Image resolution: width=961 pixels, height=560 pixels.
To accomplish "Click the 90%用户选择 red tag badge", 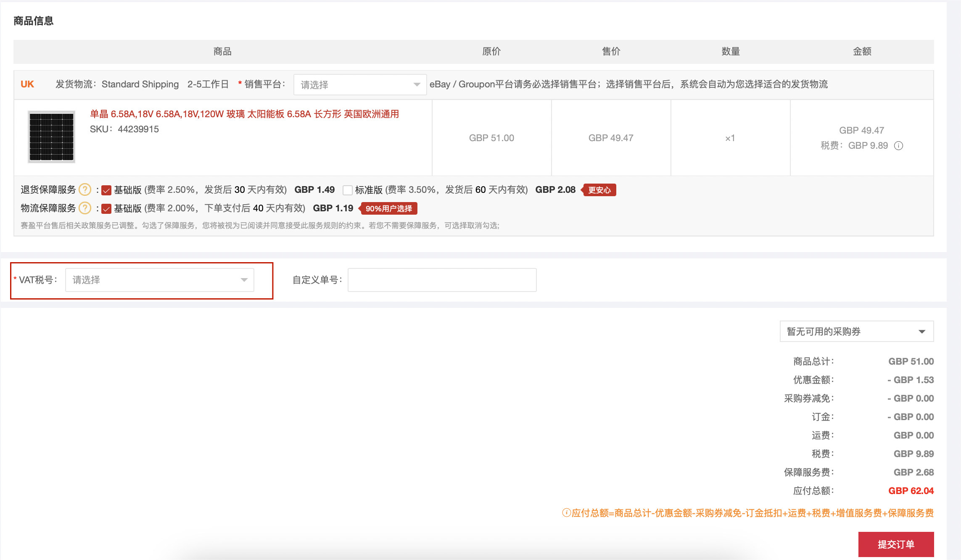I will coord(388,208).
